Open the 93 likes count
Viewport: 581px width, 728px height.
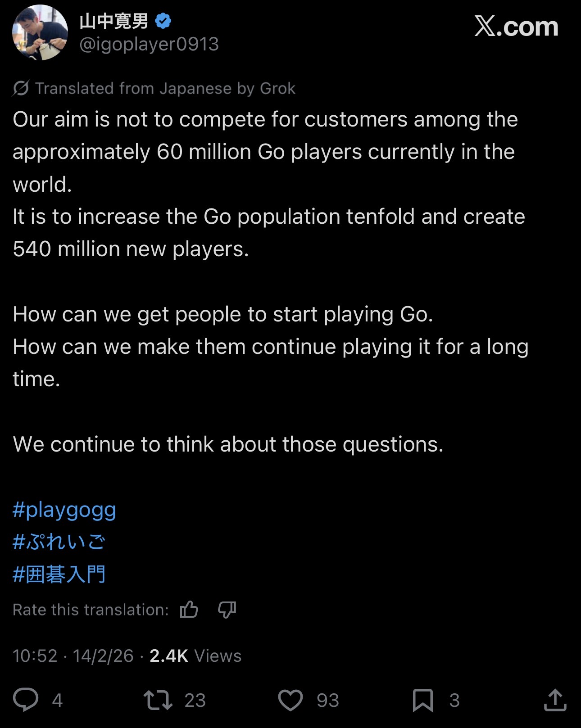point(327,700)
